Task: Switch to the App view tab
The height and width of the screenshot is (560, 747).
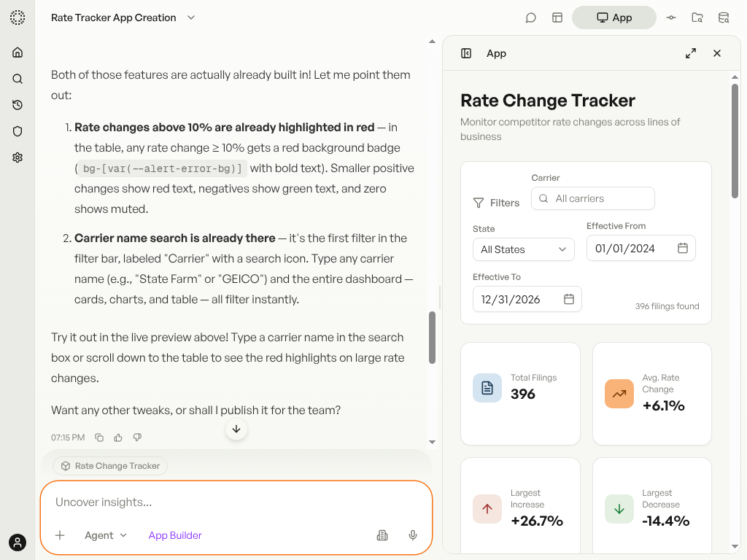Action: 614,17
